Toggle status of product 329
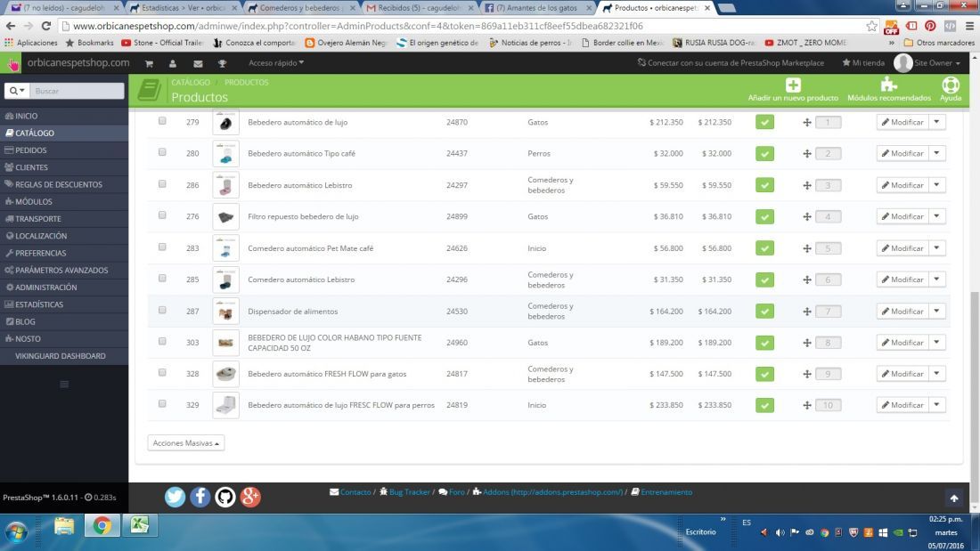 tap(764, 405)
